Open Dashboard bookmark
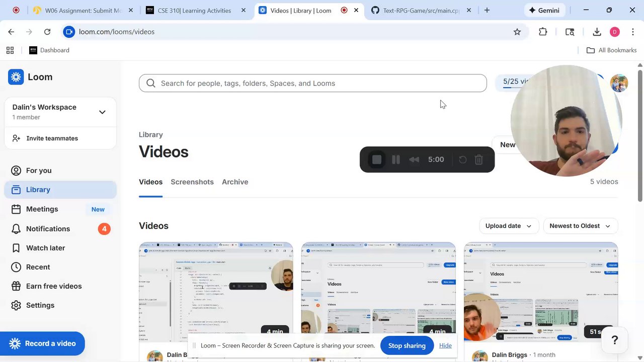The height and width of the screenshot is (362, 644). click(x=49, y=50)
